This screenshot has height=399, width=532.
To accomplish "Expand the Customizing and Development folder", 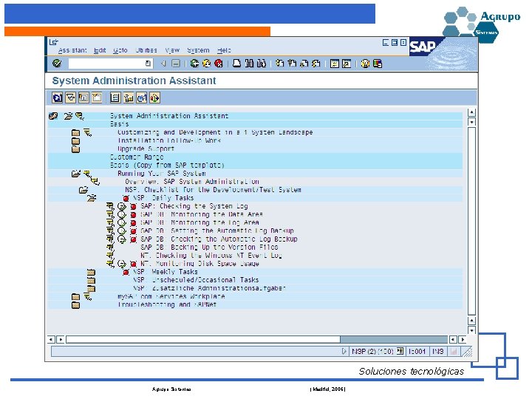I will pyautogui.click(x=75, y=133).
